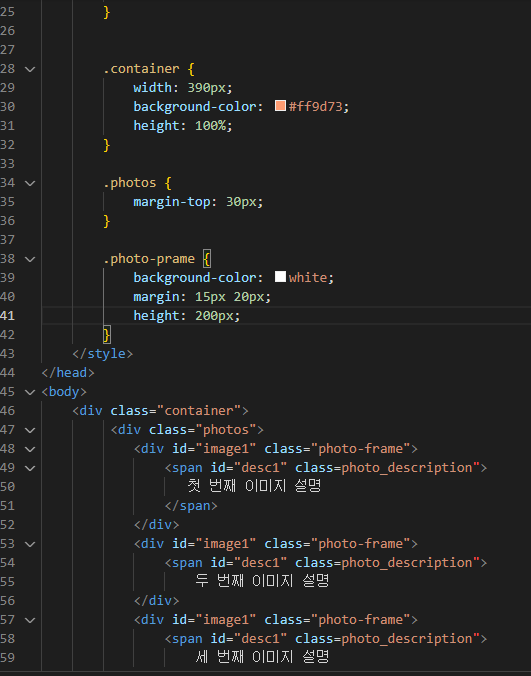Click the 'width' property on line 29
Image resolution: width=531 pixels, height=676 pixels.
point(153,88)
